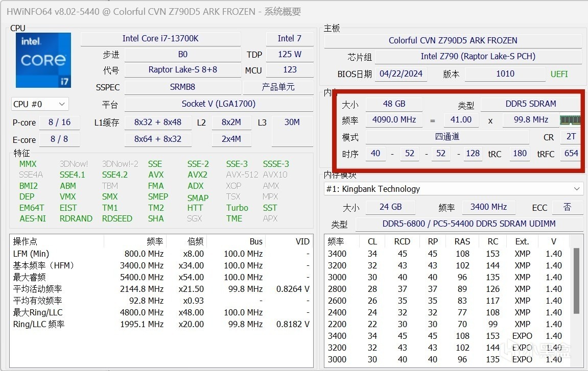Click the Intel 7 process field
Screen dimensions: 588x371
[290, 39]
